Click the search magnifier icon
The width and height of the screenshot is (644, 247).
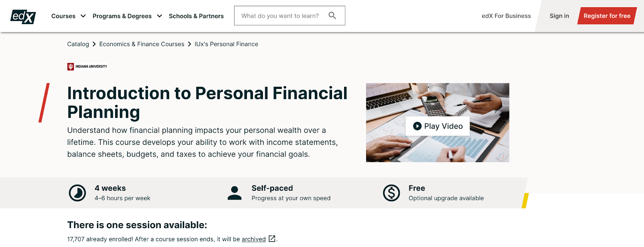point(332,16)
